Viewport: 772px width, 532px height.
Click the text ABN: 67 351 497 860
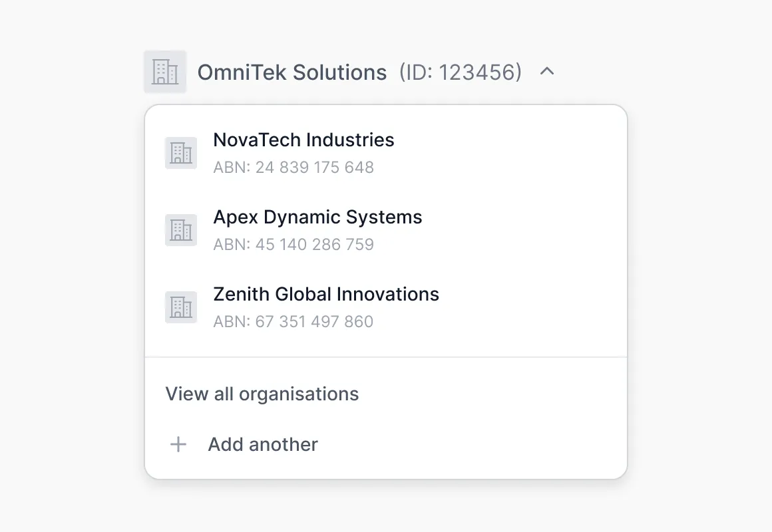click(293, 321)
